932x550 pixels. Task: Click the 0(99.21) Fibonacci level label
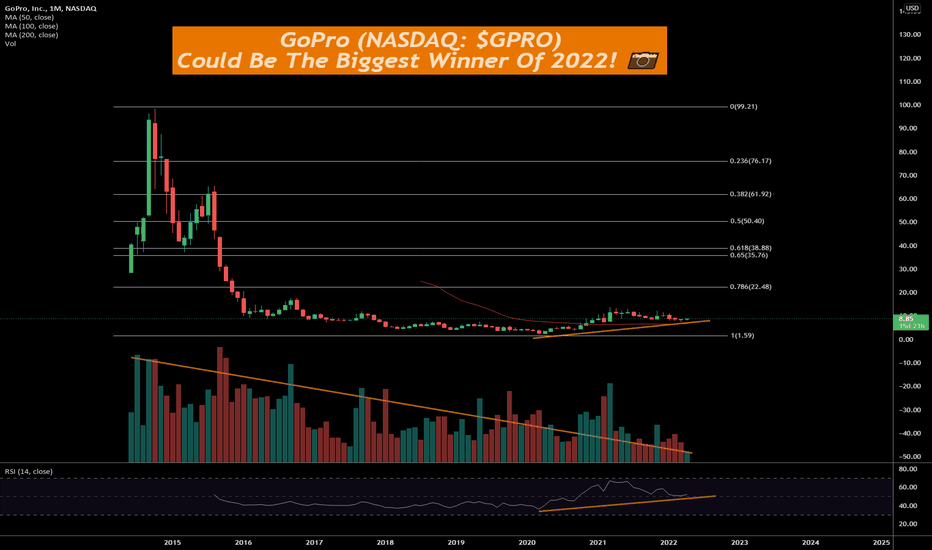point(744,106)
